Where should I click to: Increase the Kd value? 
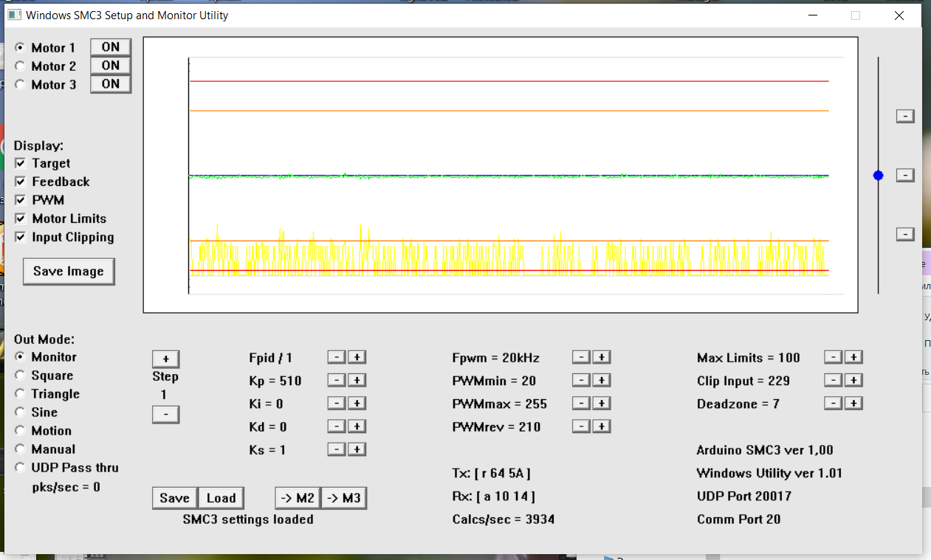click(x=357, y=426)
